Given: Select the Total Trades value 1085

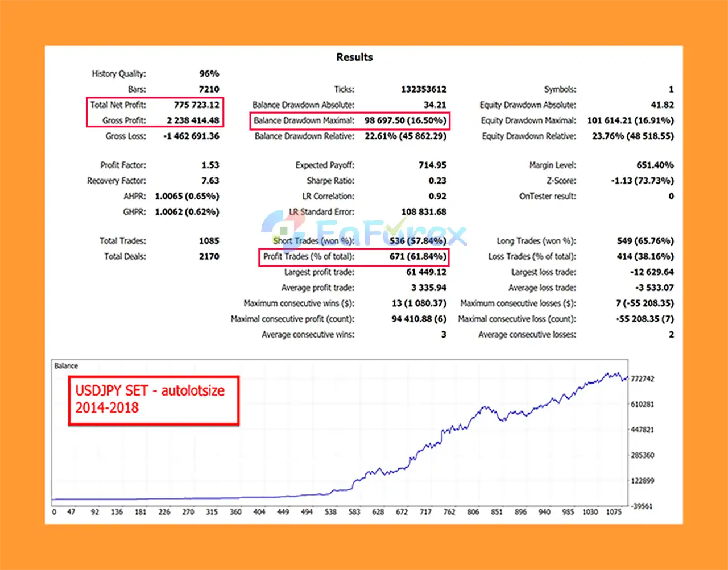Looking at the screenshot, I should pos(209,241).
